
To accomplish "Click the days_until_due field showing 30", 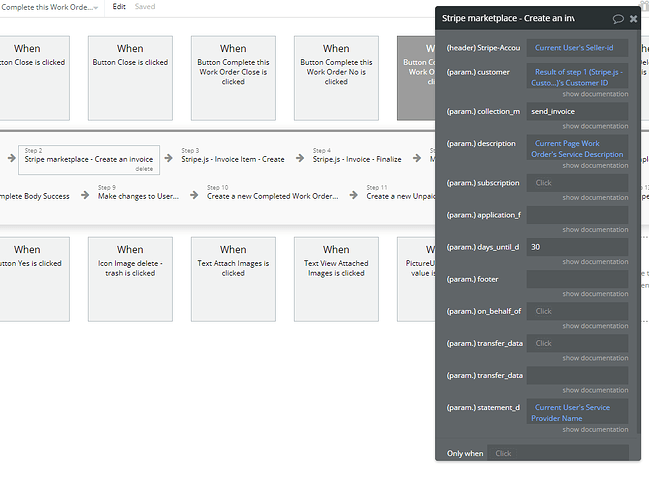I will pyautogui.click(x=577, y=247).
